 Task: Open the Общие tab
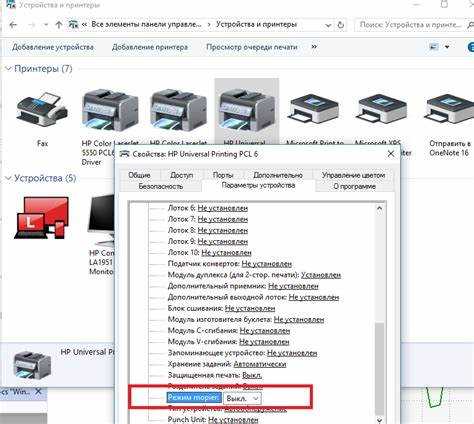139,175
